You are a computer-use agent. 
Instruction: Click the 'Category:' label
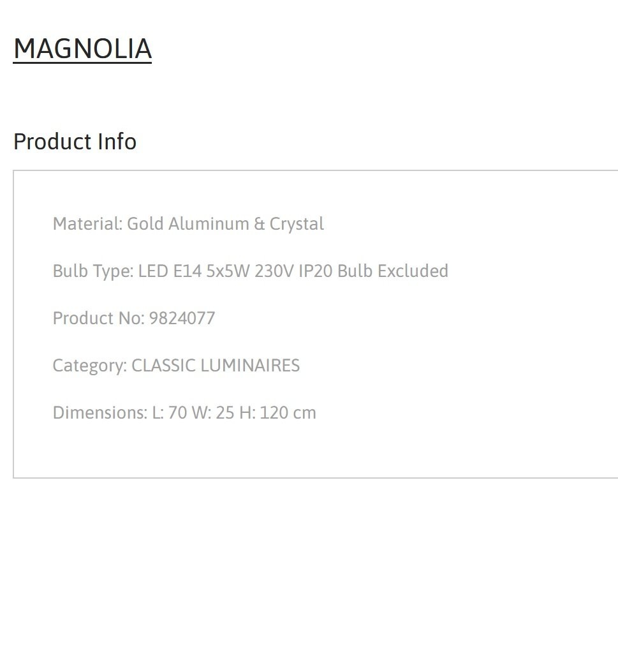[90, 366]
